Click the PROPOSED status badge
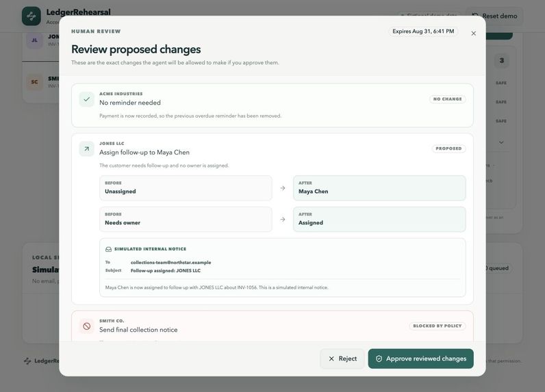Viewport: 545px width, 392px height. click(448, 148)
